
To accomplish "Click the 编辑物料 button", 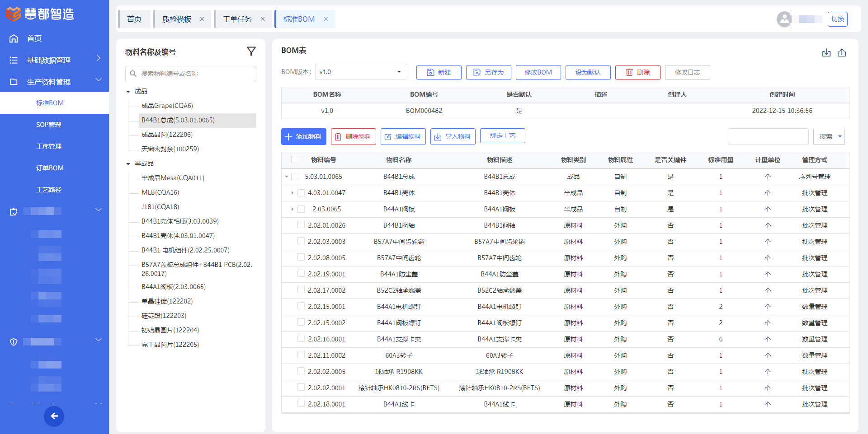I will (403, 136).
